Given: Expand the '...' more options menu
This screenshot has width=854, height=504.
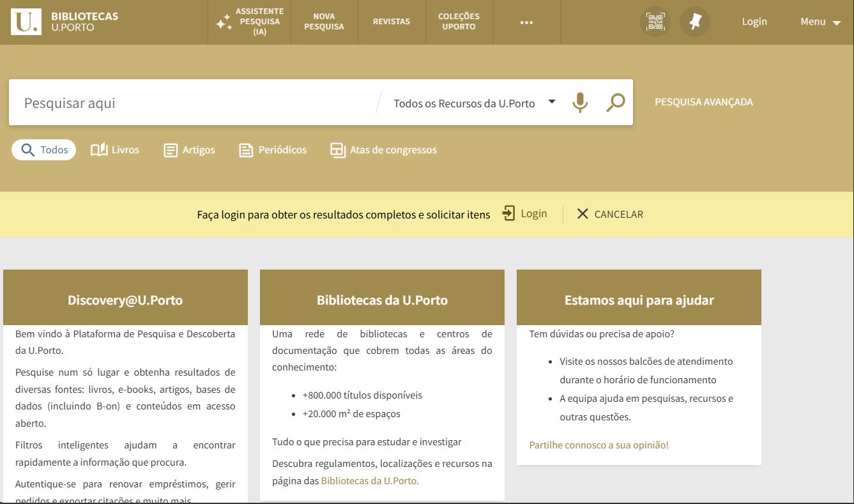Looking at the screenshot, I should (526, 21).
